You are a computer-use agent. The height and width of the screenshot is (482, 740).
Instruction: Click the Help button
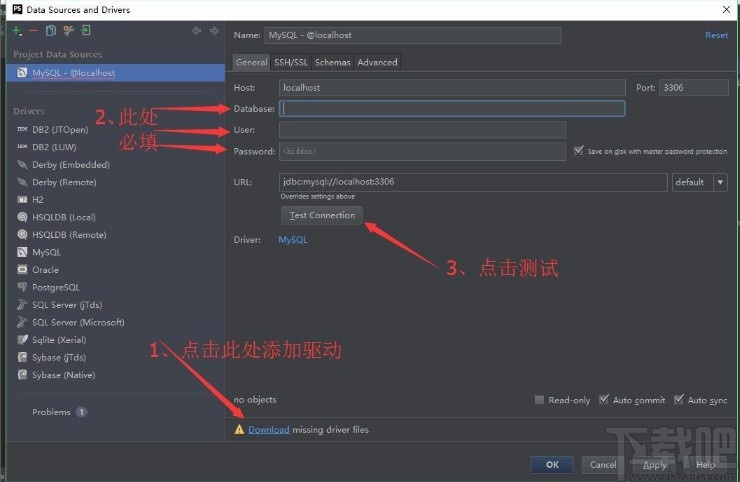click(706, 465)
